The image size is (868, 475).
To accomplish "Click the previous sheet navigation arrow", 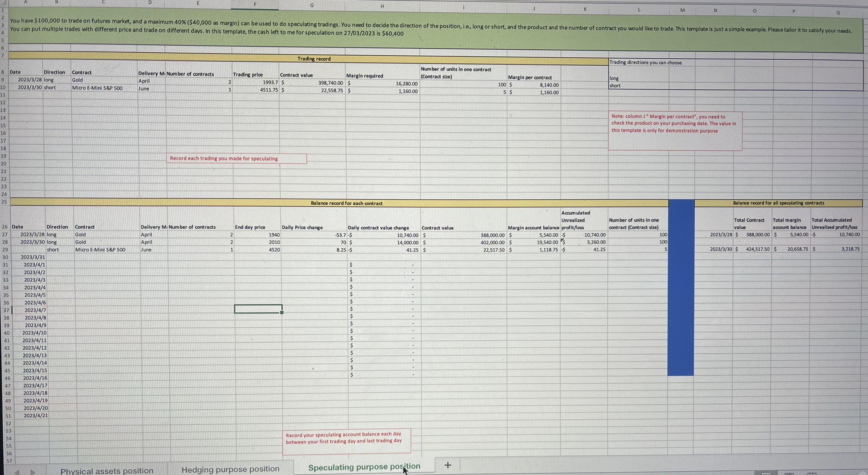I will 17,472.
